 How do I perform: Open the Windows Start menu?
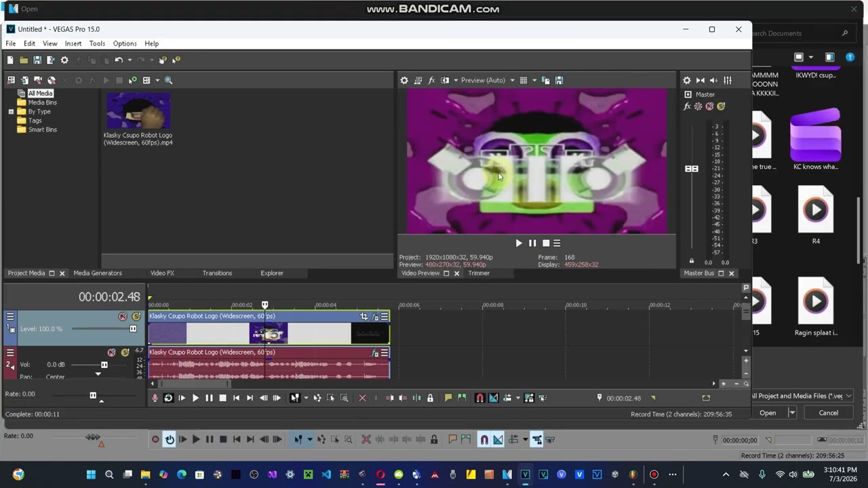pos(91,474)
